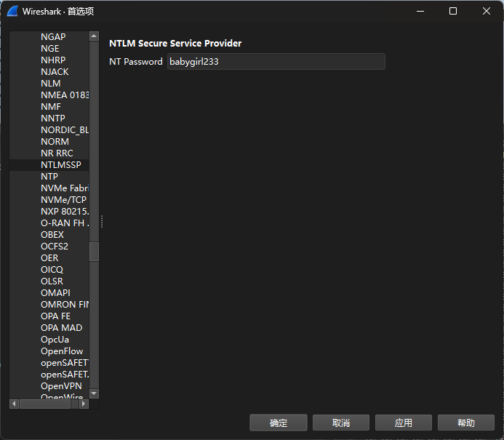Image resolution: width=504 pixels, height=440 pixels.
Task: Select the OpenVPN protocol entry
Action: click(61, 386)
